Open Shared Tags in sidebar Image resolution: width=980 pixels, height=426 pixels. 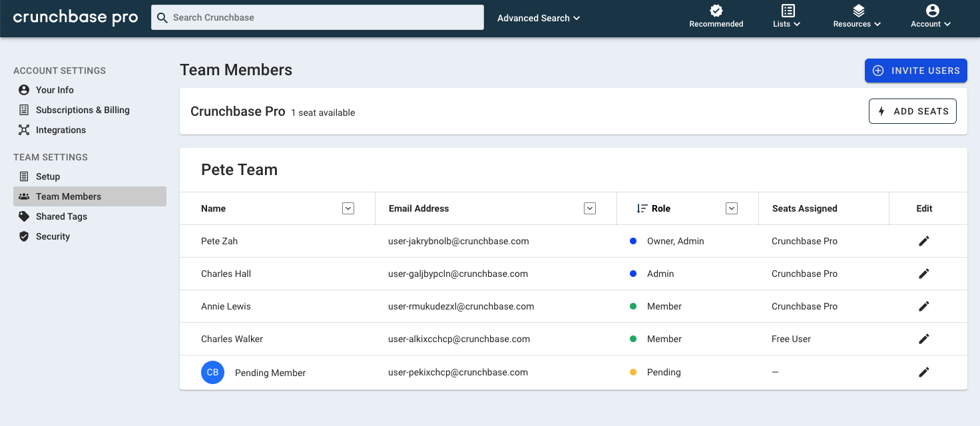point(61,216)
